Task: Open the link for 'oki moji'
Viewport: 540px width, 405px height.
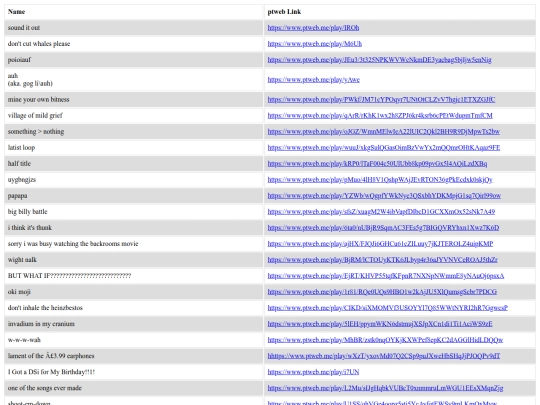Action: (382, 292)
